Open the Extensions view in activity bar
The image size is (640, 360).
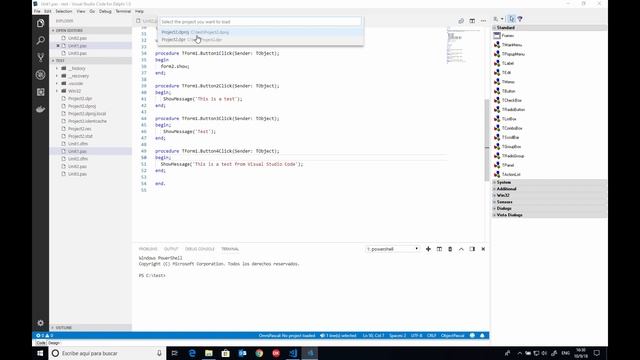coord(40,92)
